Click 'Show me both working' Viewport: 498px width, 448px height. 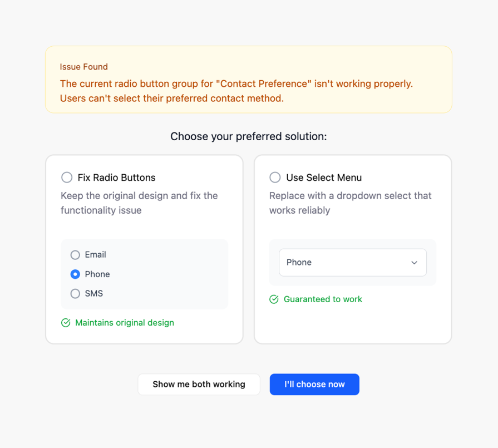click(199, 384)
